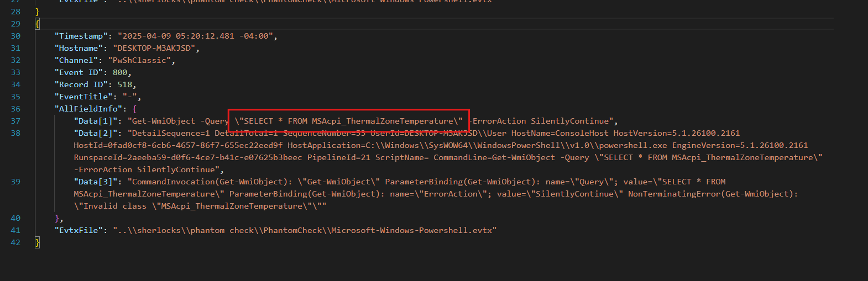Click line number 37 in the gutter
Viewport: 868px width, 281px height.
15,121
